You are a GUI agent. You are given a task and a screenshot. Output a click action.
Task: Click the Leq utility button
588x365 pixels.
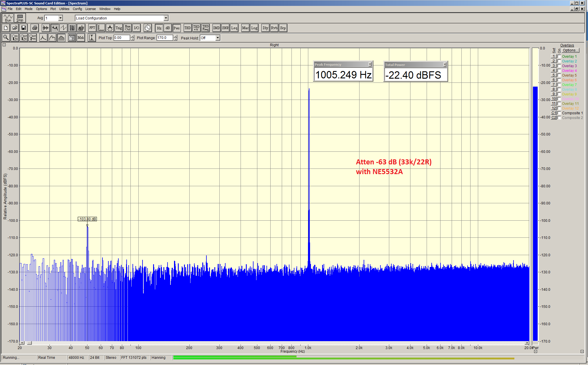(234, 28)
